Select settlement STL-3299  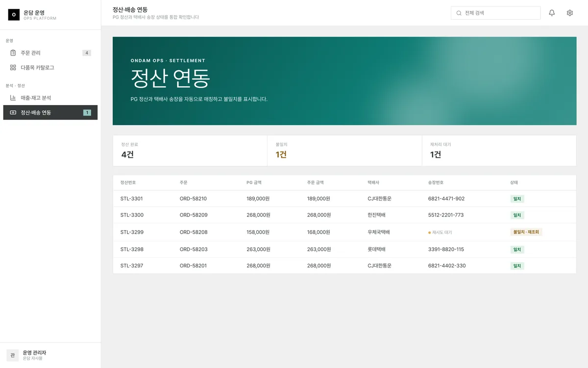pyautogui.click(x=132, y=232)
